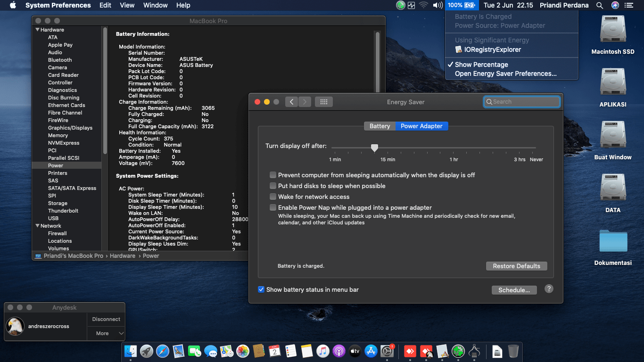
Task: Open the More dropdown in Anydesk
Action: coord(106,333)
